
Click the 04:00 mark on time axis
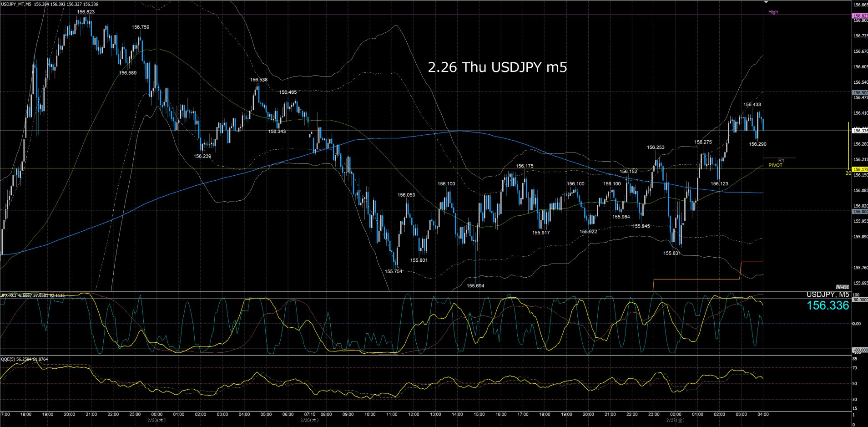tap(763, 414)
